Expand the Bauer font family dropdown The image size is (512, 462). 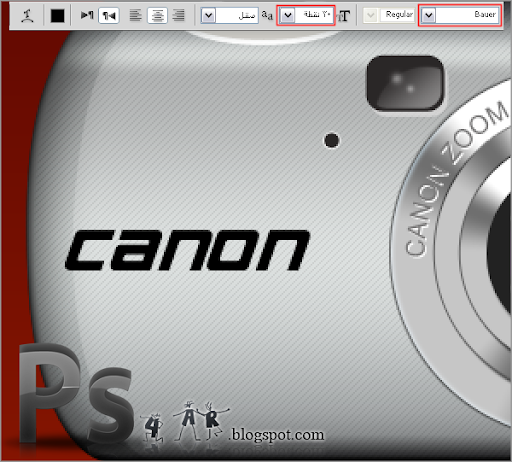(429, 15)
